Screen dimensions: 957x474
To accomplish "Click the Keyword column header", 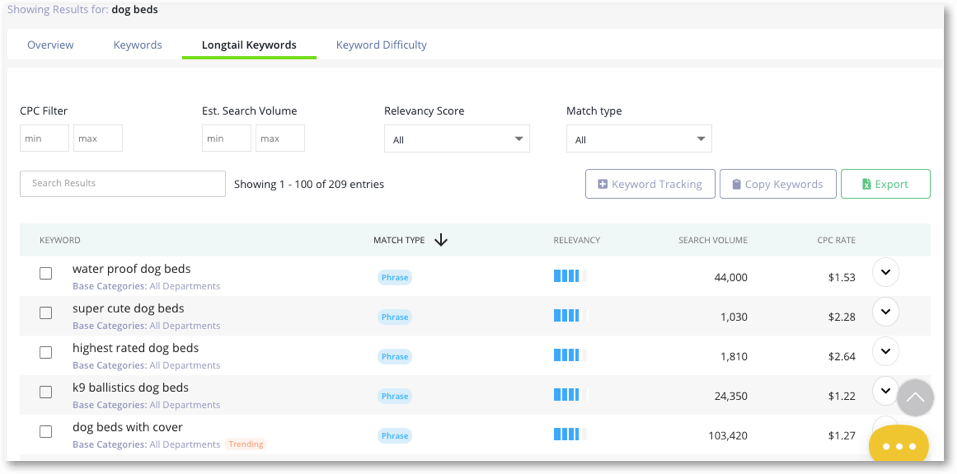I will [x=60, y=240].
